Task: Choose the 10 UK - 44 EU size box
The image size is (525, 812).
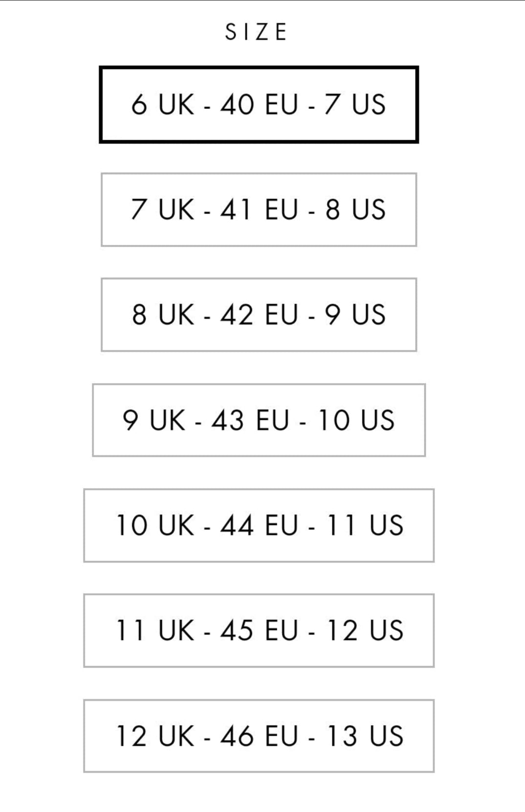Action: [x=259, y=525]
